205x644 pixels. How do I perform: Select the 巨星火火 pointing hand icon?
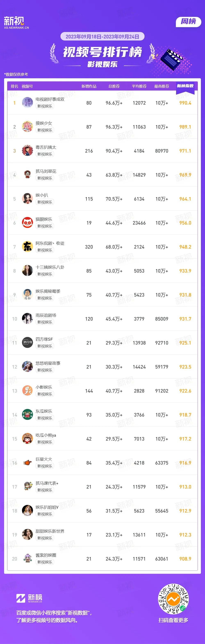(27, 463)
